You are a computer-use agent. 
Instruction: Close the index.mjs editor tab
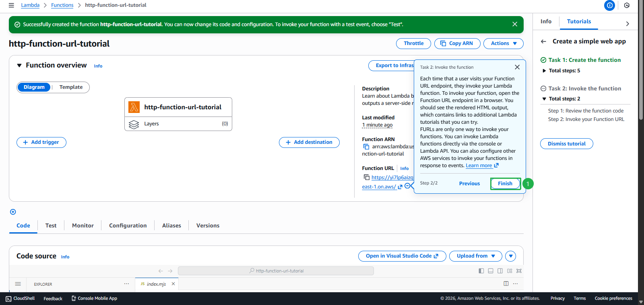pos(173,284)
